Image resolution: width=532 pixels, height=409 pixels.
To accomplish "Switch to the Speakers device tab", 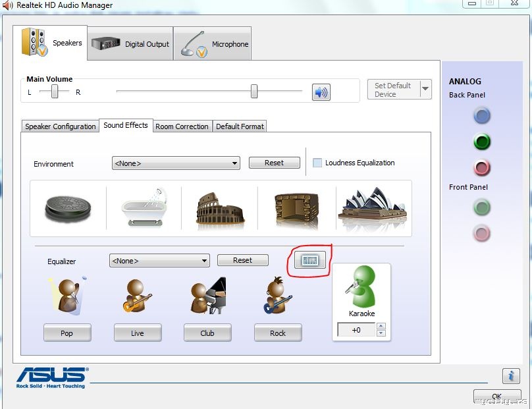I will 50,42.
